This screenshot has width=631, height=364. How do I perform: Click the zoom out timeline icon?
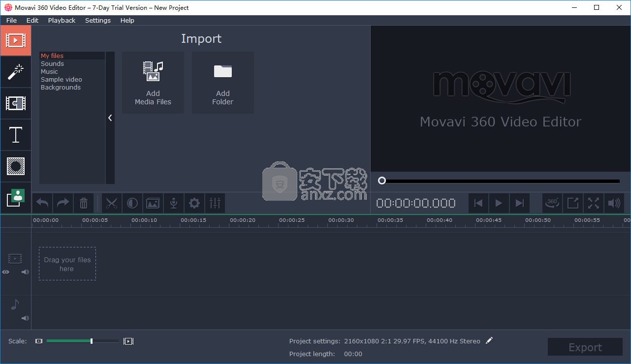point(39,341)
